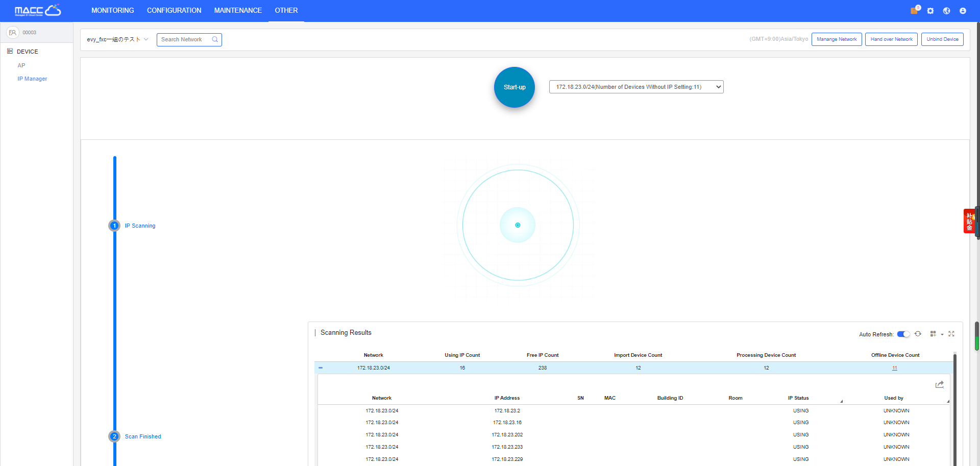Click the DEVICE section icon in sidebar

10,51
